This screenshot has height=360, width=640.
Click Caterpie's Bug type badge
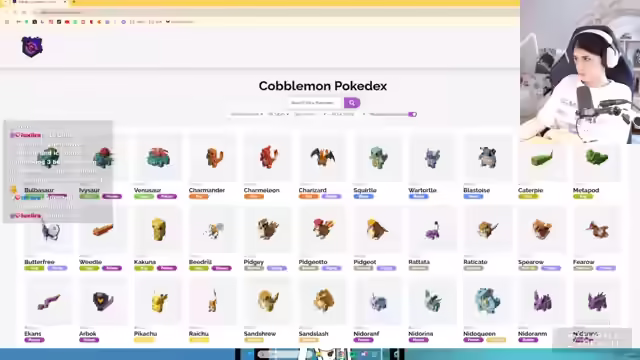pyautogui.click(x=528, y=197)
